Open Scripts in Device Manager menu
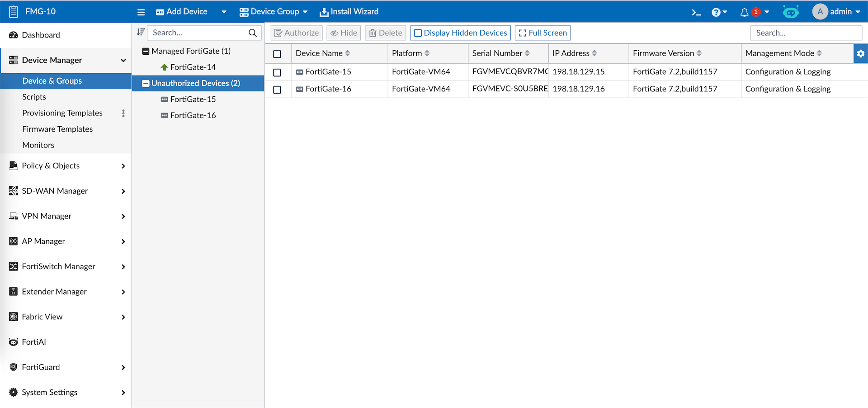 coord(34,97)
